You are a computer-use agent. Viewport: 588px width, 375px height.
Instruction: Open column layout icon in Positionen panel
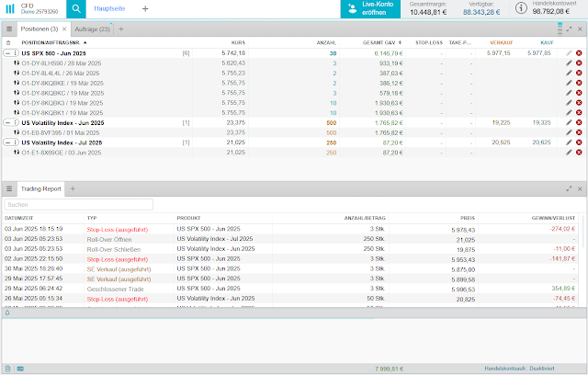560,28
